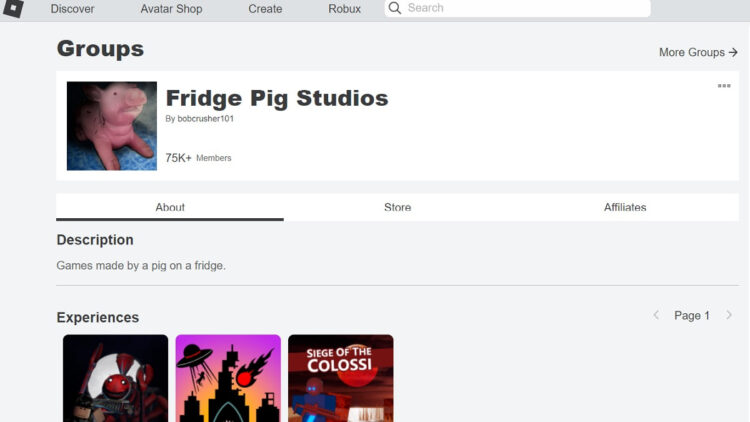750x422 pixels.
Task: Switch to the Store tab
Action: tap(397, 207)
